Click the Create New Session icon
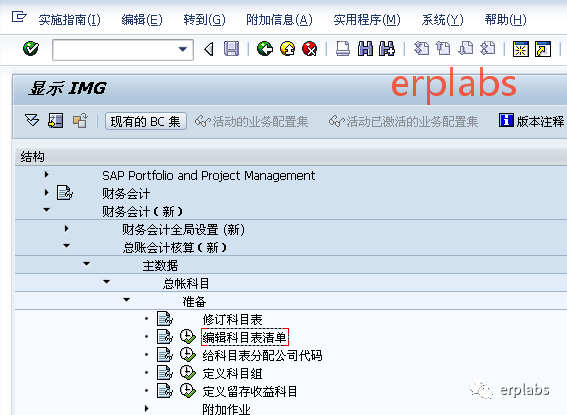This screenshot has width=567, height=415. coord(521,49)
